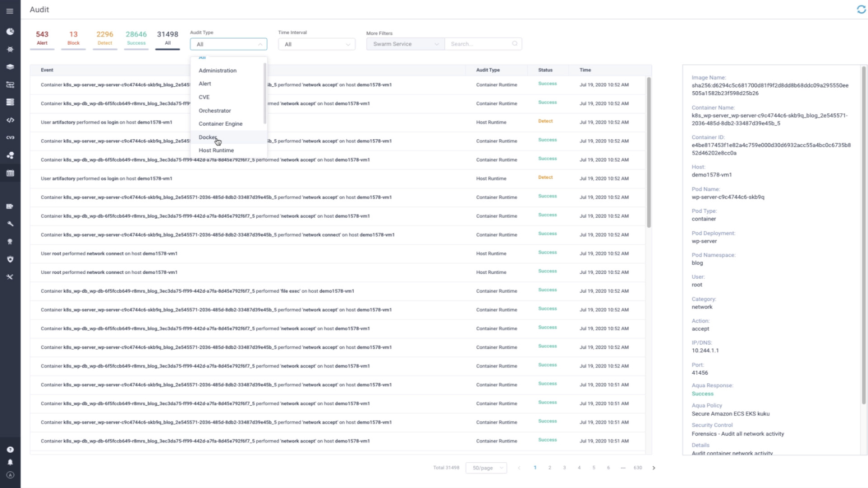Open the policies document sidebar icon
This screenshot has height=488, width=868.
10,206
